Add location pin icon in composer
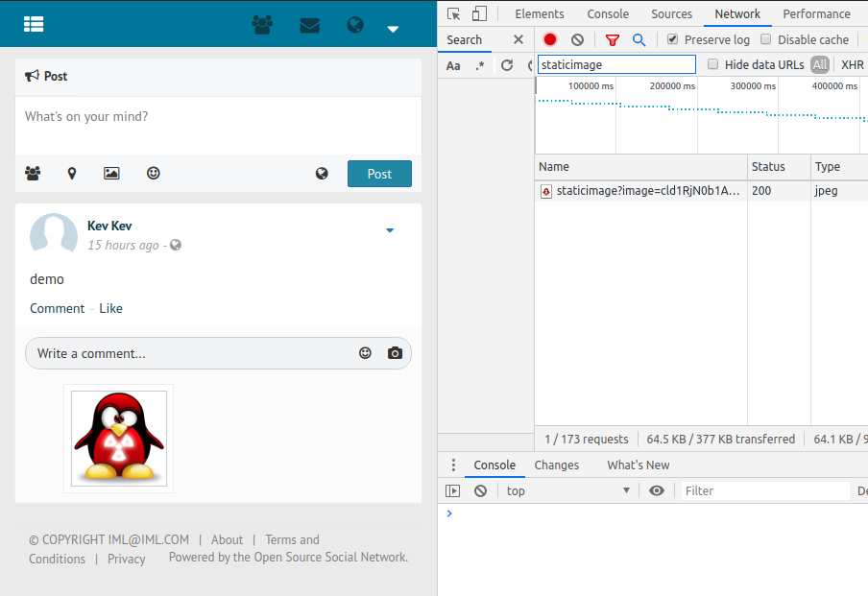The image size is (868, 596). [71, 174]
